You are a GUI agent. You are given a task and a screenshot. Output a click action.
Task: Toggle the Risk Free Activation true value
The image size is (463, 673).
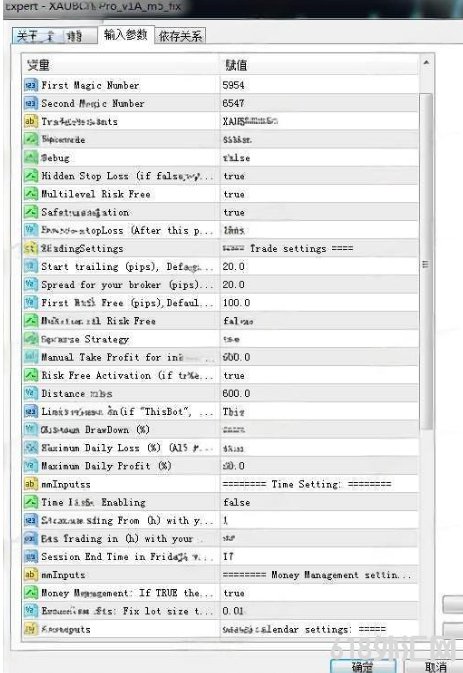pos(319,375)
